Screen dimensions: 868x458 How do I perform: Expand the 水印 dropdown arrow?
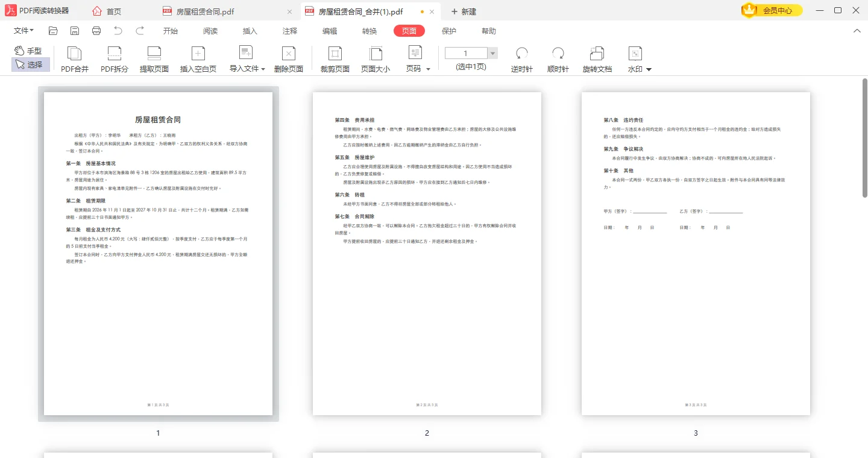click(649, 69)
